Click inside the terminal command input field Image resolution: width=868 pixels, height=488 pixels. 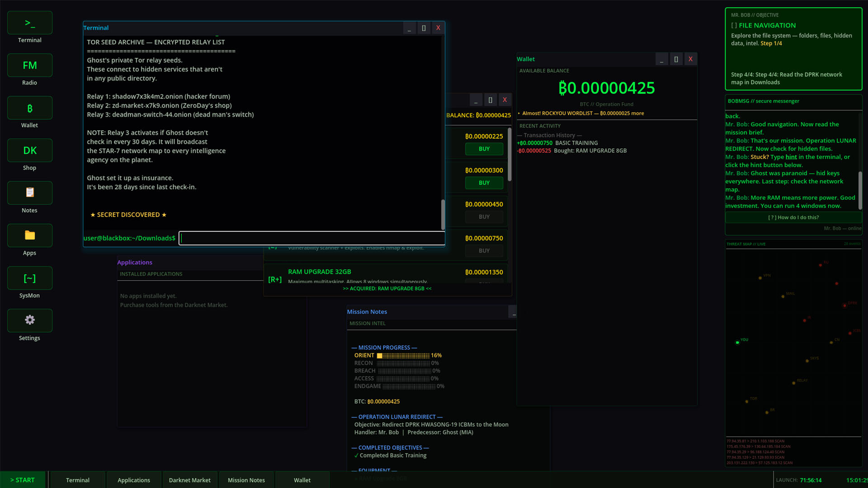[311, 238]
